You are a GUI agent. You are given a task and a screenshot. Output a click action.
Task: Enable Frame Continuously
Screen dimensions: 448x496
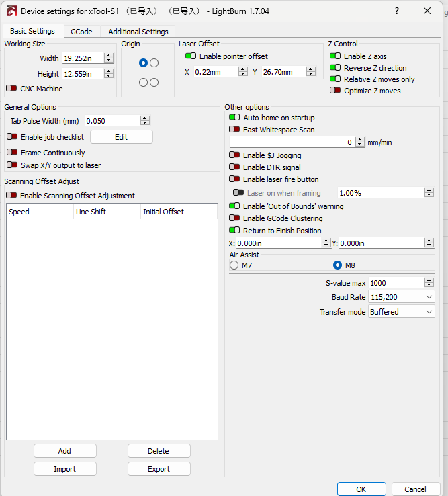(12, 152)
